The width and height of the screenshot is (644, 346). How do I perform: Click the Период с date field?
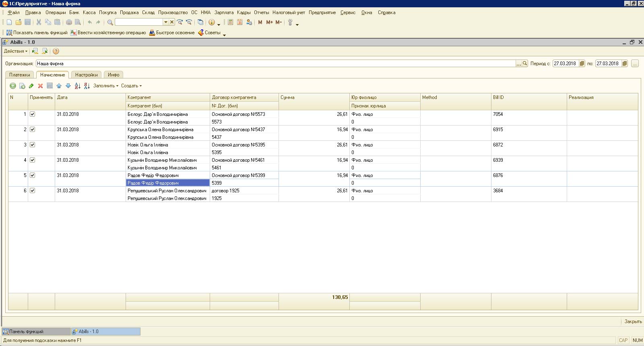coord(566,64)
